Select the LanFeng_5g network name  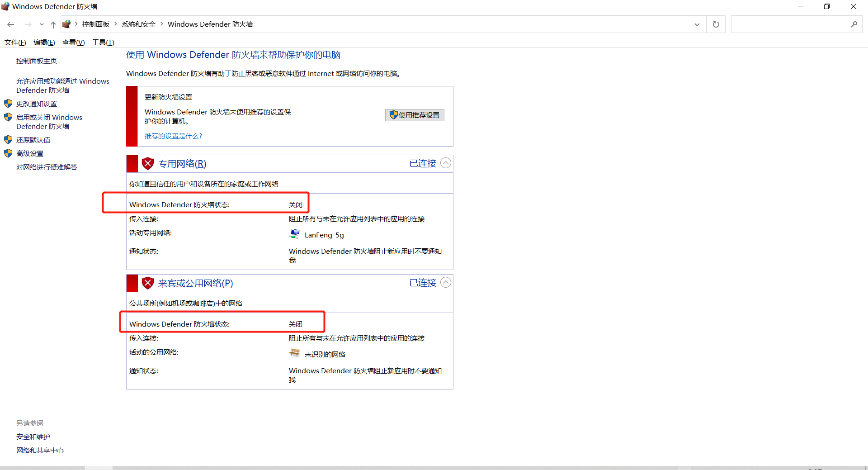[324, 235]
